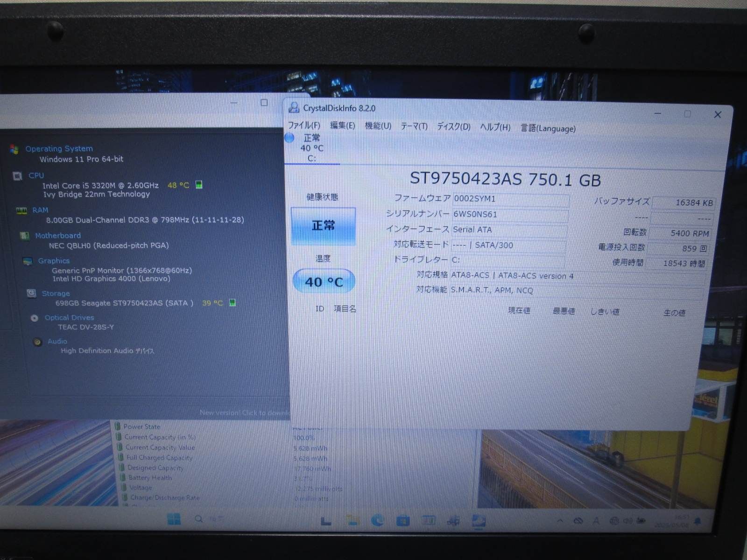Click the Optical Drives disc icon
Image resolution: width=747 pixels, height=560 pixels.
pos(35,318)
